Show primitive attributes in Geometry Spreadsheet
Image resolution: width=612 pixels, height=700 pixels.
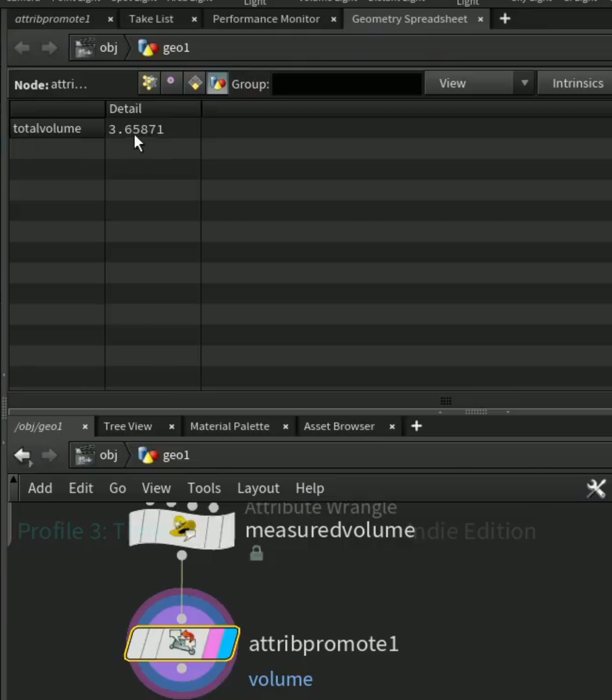pyautogui.click(x=194, y=83)
